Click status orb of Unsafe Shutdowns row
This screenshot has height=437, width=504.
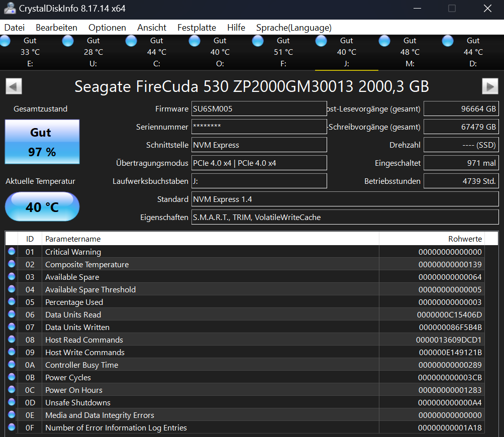tap(12, 402)
